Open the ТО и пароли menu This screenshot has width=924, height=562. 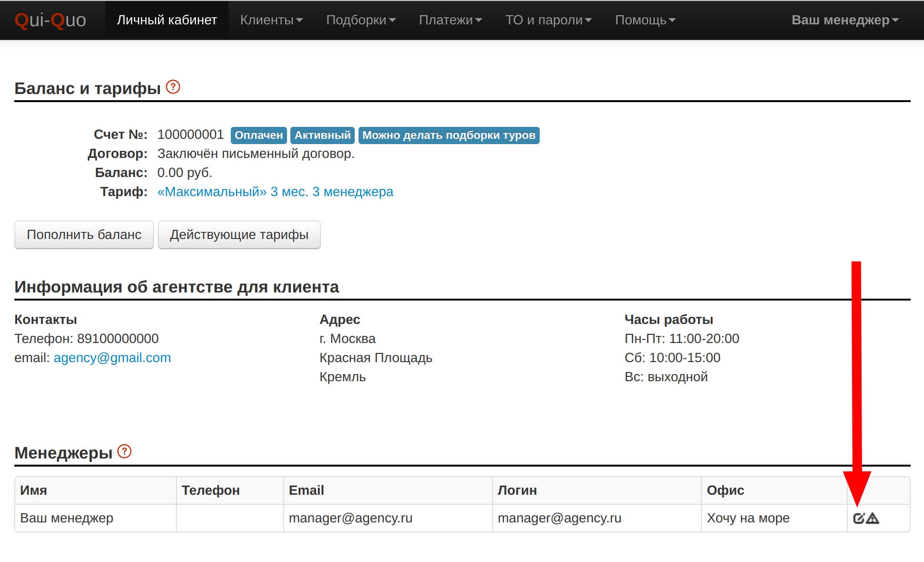[x=548, y=20]
